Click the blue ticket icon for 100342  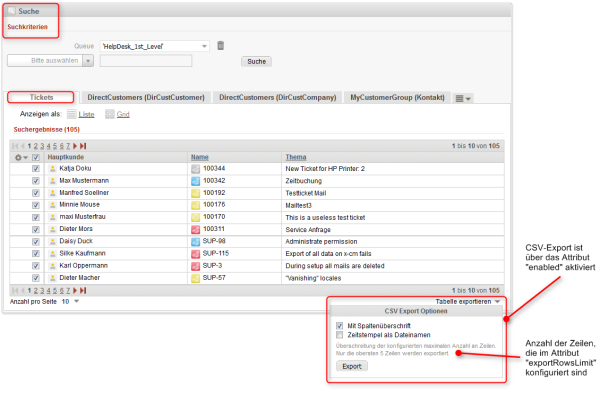pyautogui.click(x=196, y=181)
